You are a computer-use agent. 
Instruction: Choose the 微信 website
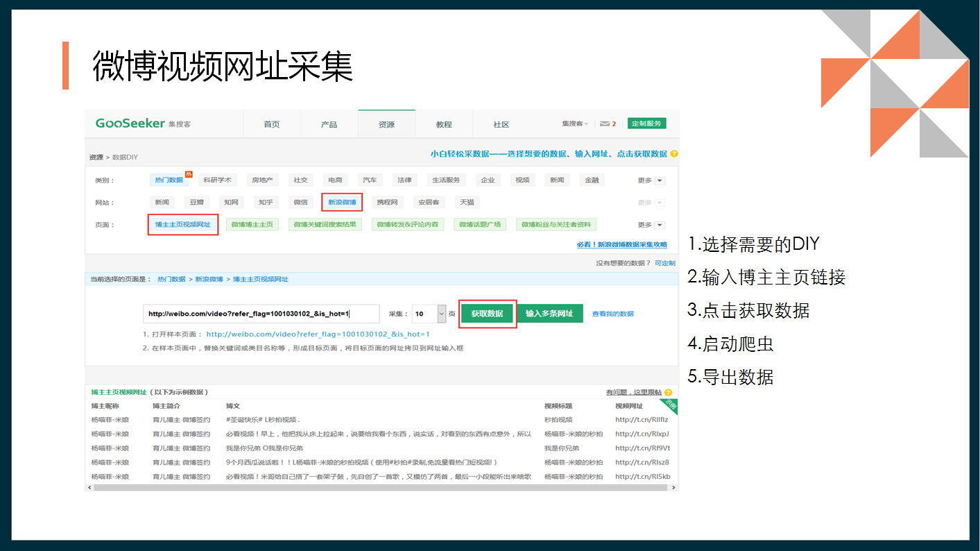(300, 202)
